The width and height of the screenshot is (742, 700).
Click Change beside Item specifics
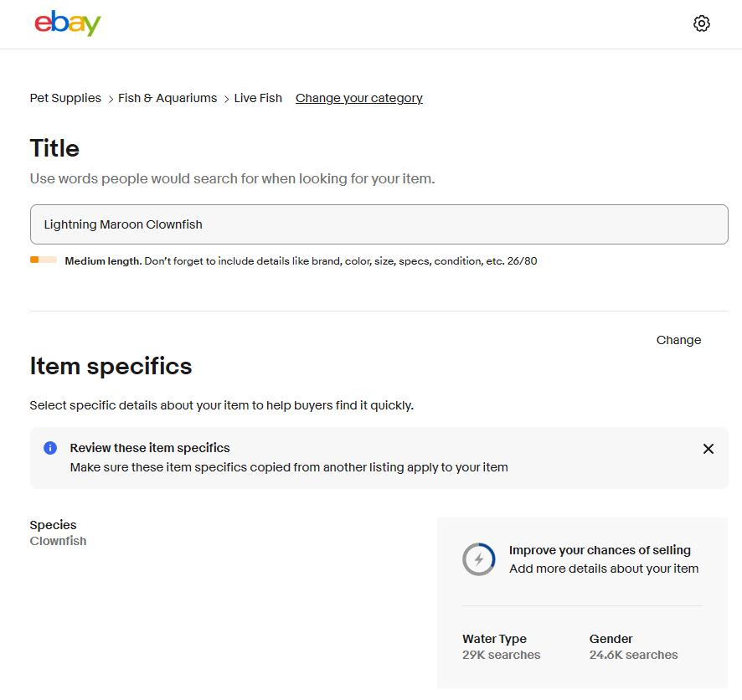678,340
